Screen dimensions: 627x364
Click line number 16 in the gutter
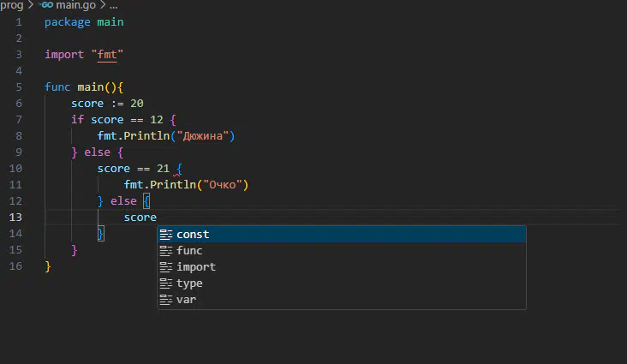pyautogui.click(x=15, y=266)
